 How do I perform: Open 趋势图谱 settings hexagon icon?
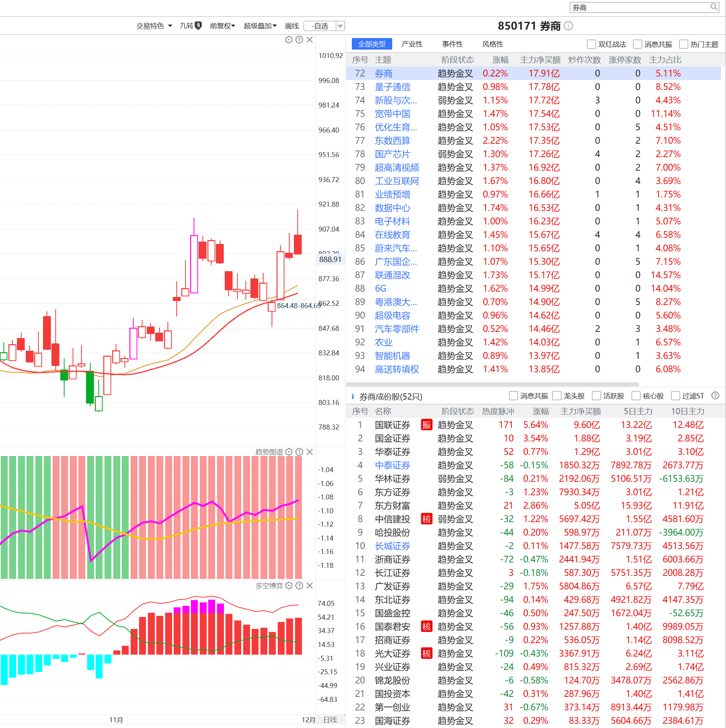(289, 452)
